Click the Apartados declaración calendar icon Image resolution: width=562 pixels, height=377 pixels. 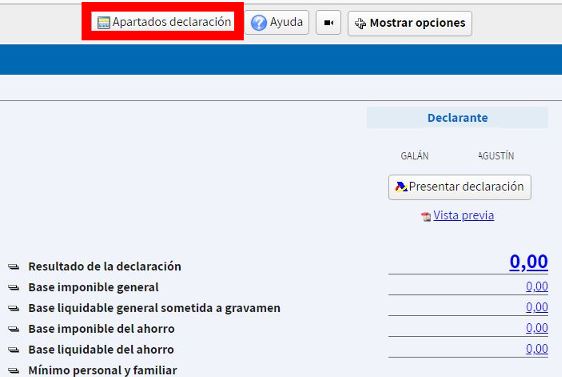click(103, 23)
